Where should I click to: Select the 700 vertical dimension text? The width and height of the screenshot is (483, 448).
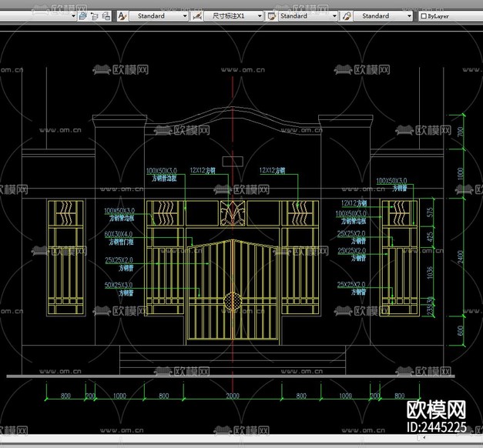coord(461,132)
